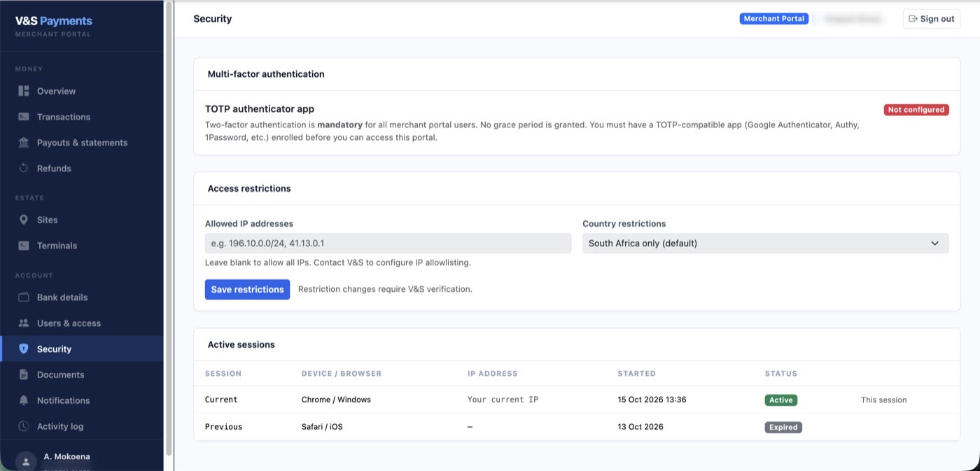Screen dimensions: 980x471
Task: Click the Payouts & statements bank icon
Action: pyautogui.click(x=24, y=143)
